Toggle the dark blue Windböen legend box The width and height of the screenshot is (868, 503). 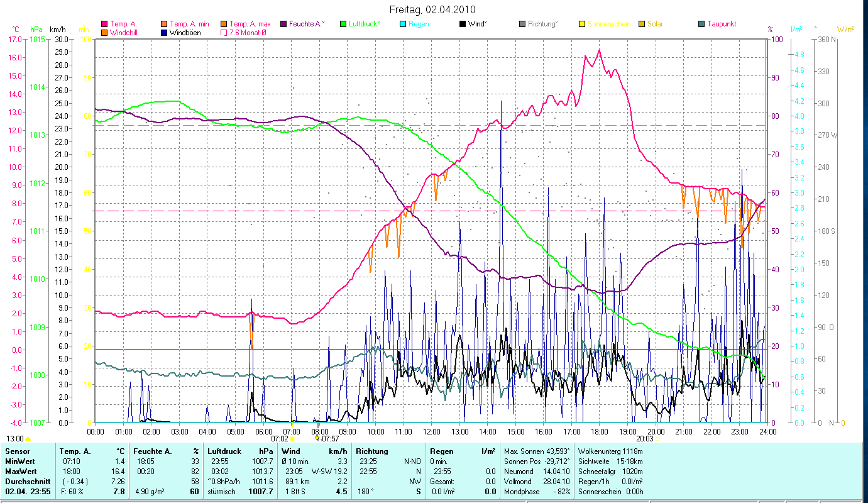point(164,33)
